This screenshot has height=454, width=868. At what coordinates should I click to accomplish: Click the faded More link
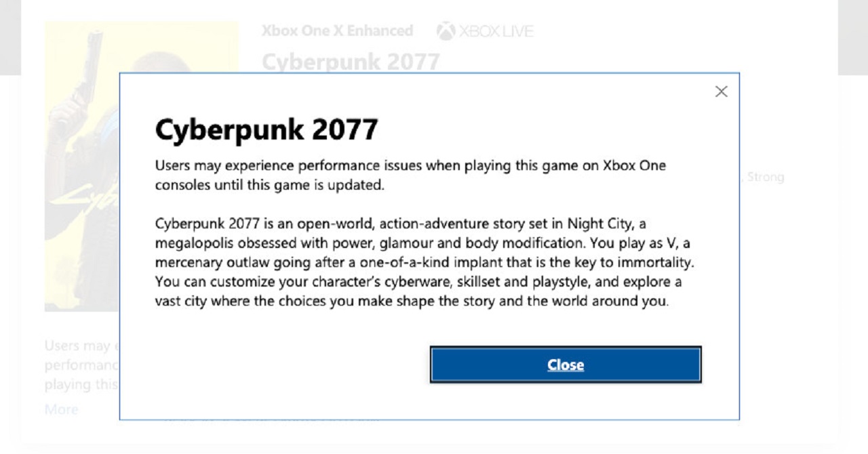pos(61,409)
